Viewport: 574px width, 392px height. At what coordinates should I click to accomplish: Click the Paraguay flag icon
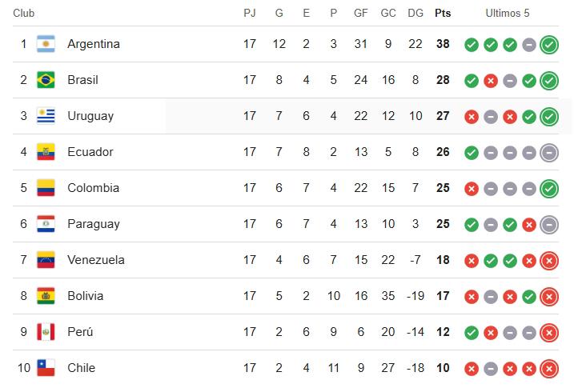(46, 224)
